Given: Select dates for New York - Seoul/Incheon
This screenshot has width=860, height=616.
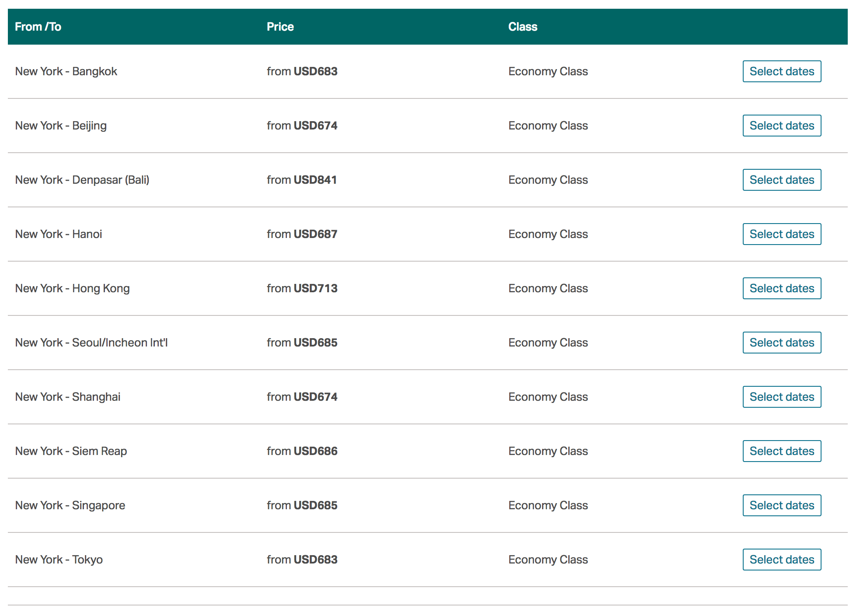Looking at the screenshot, I should 782,343.
